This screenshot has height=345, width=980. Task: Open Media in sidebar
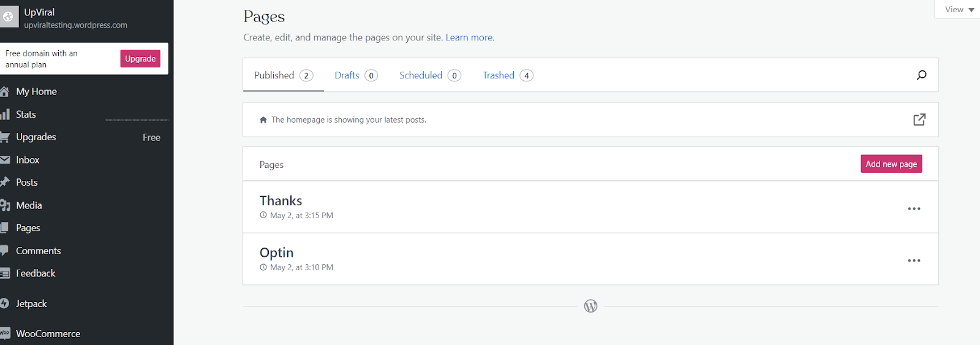pyautogui.click(x=29, y=205)
